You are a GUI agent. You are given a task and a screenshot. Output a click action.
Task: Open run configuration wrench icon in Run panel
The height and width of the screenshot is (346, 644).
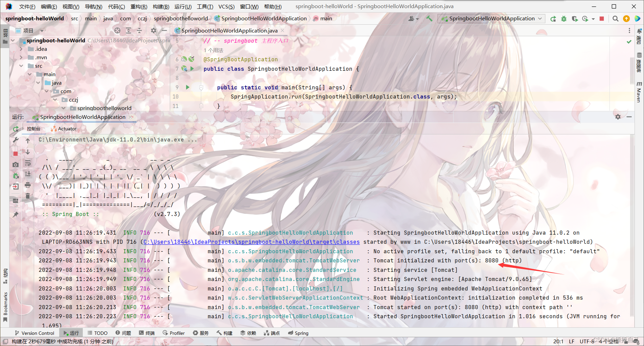[x=16, y=140]
